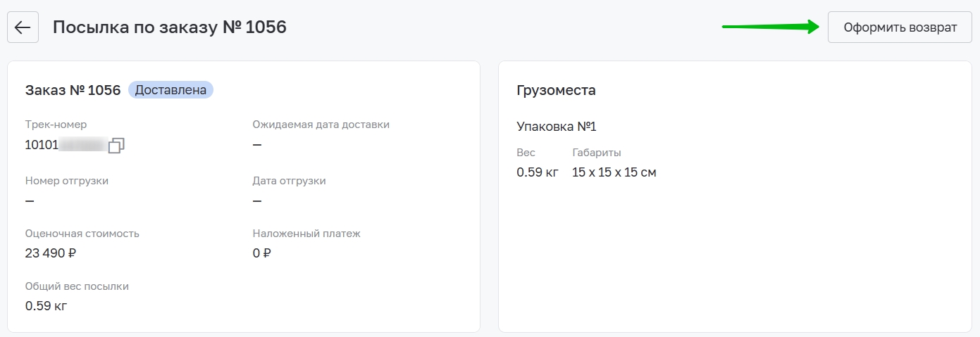Select the 23 490 ₽ declared value
The width and height of the screenshot is (980, 337).
(50, 253)
